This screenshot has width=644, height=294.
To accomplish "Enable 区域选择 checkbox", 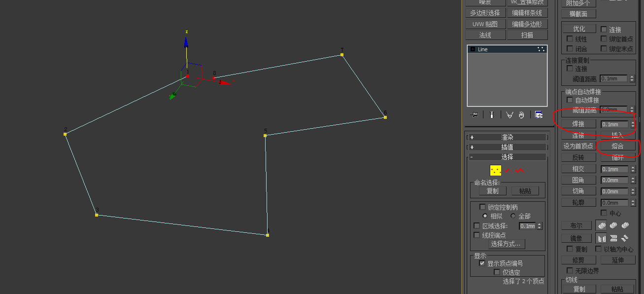I will pyautogui.click(x=476, y=225).
